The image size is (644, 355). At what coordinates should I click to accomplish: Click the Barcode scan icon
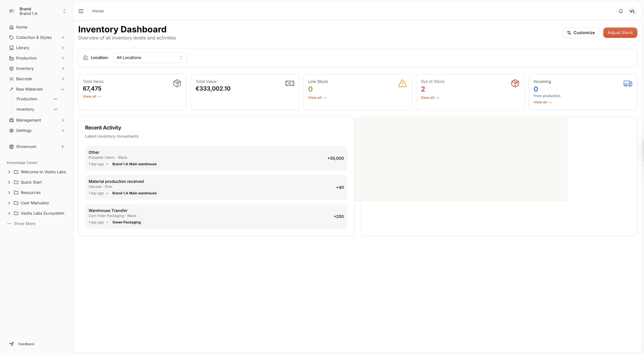[11, 79]
